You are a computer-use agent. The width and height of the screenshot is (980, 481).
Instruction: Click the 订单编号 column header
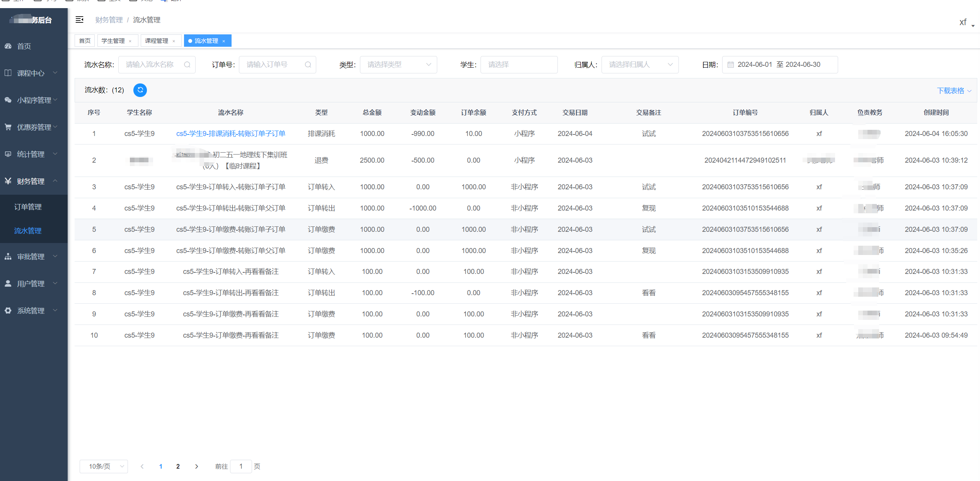(x=745, y=112)
